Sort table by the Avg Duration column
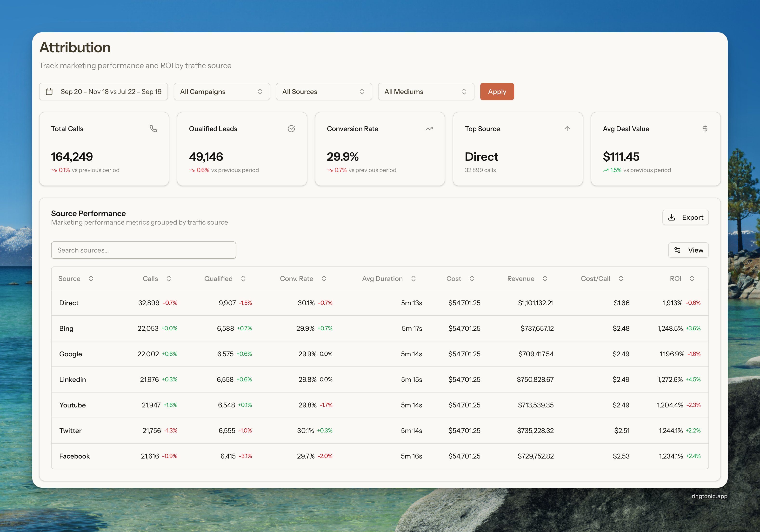Screen dimensions: 760x532 (389, 279)
